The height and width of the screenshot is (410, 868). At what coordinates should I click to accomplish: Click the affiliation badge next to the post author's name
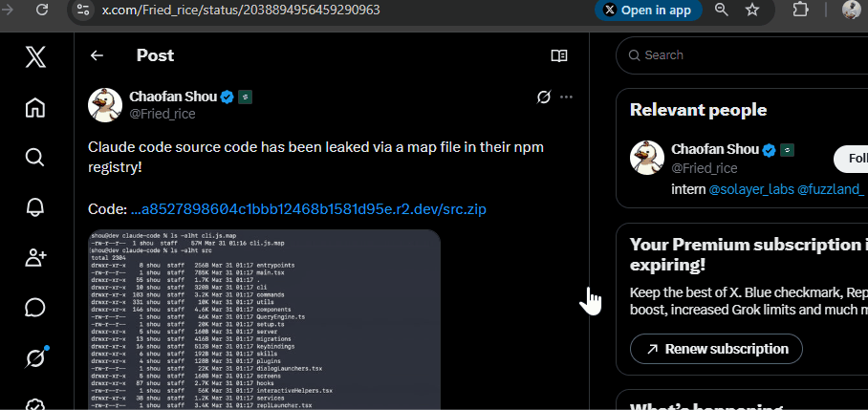click(x=246, y=97)
